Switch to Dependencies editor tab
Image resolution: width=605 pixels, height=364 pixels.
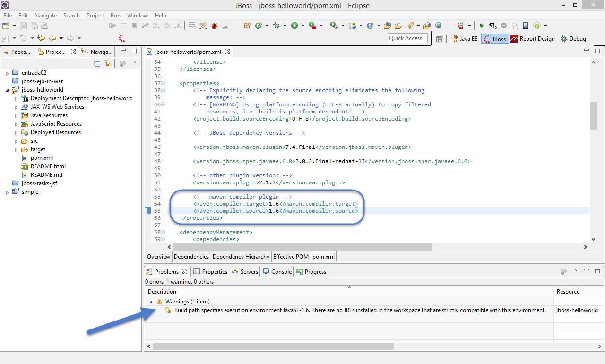[191, 257]
